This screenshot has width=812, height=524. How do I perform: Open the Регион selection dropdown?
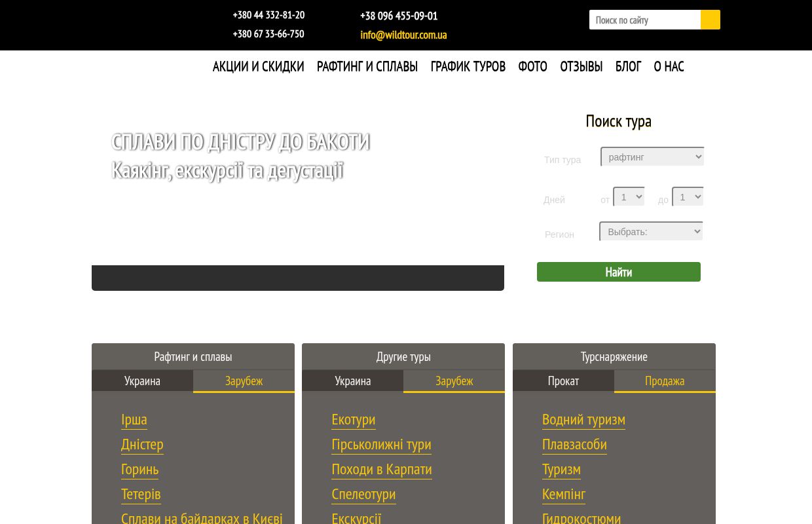pos(651,231)
